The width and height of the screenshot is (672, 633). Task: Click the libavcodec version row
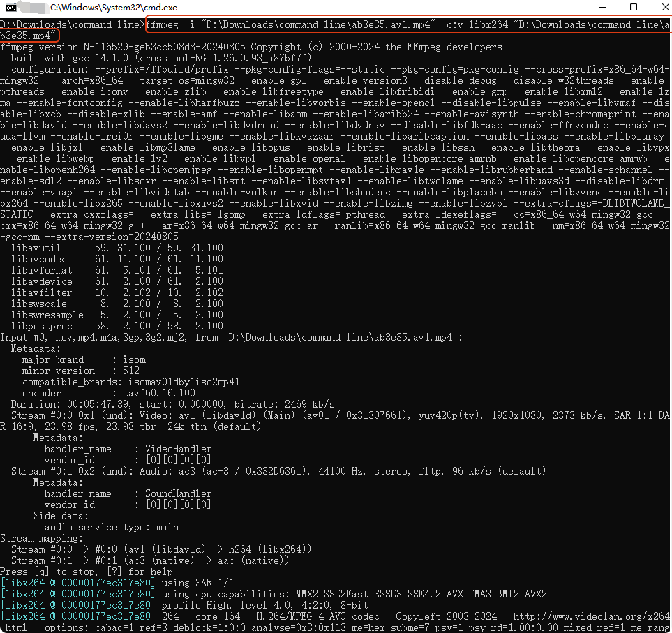tap(117, 259)
